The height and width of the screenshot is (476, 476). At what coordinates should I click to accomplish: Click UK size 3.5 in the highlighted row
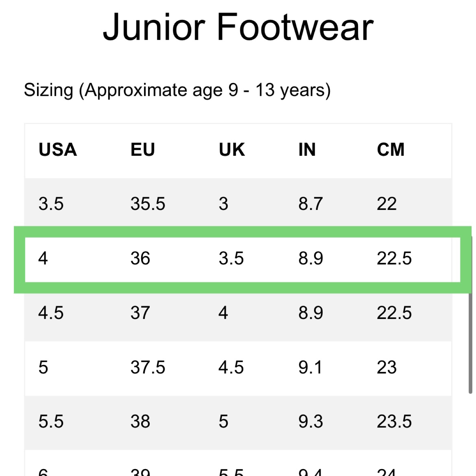[x=231, y=258]
